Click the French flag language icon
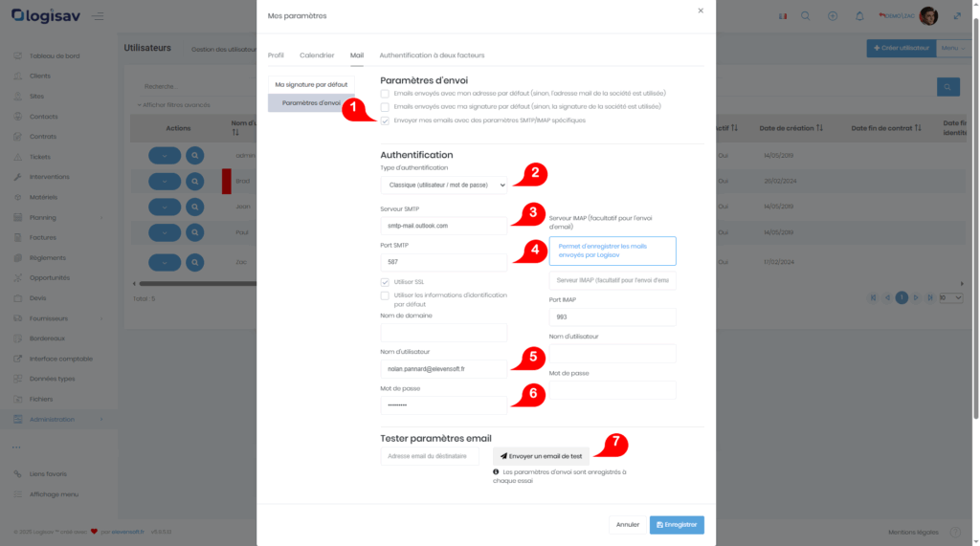The image size is (980, 546). click(x=783, y=16)
